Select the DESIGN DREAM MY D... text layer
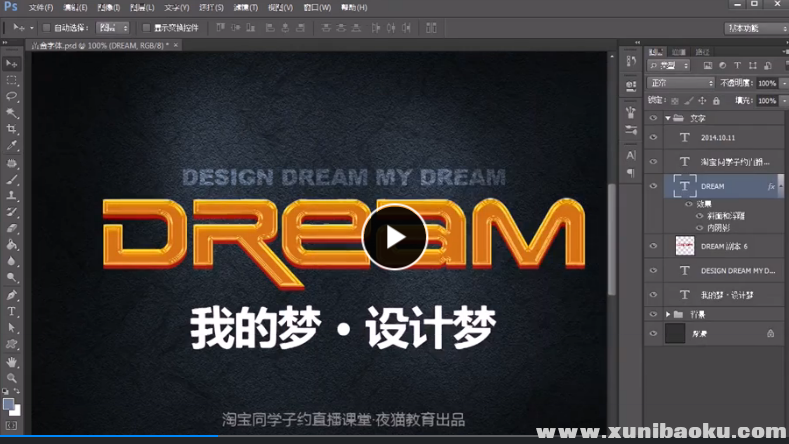 click(x=738, y=270)
